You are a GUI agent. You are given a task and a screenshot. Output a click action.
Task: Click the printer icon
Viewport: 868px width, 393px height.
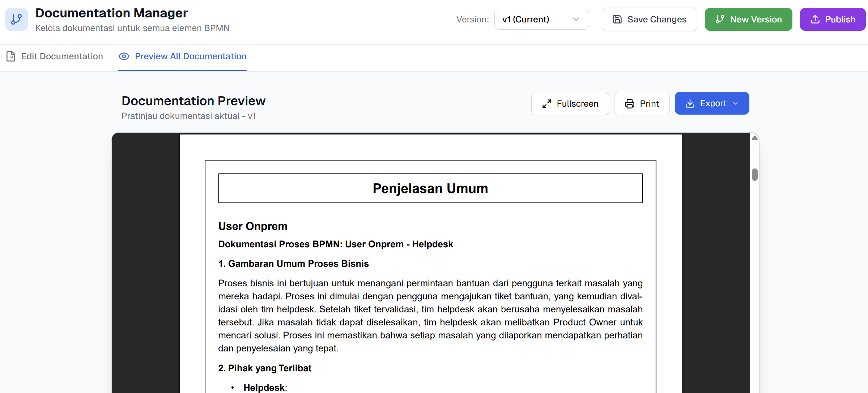click(x=630, y=104)
